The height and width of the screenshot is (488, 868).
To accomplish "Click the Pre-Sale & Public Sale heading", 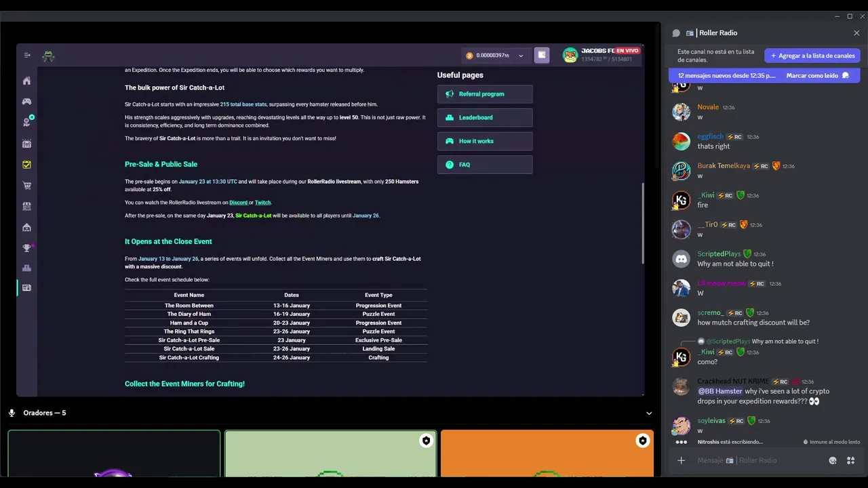I will pyautogui.click(x=161, y=164).
